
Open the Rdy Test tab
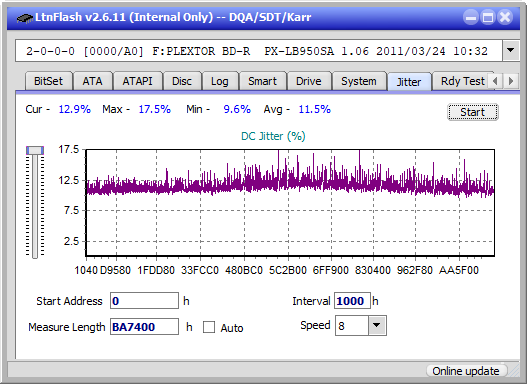point(462,81)
